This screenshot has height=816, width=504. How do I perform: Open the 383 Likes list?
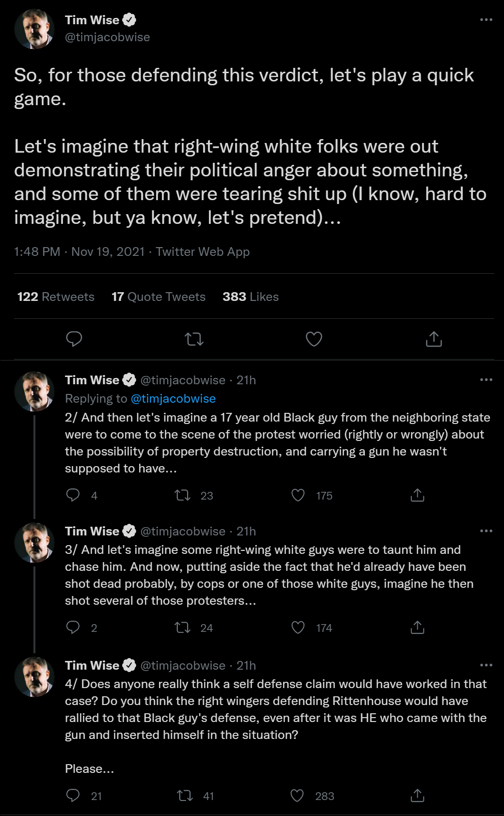[251, 297]
